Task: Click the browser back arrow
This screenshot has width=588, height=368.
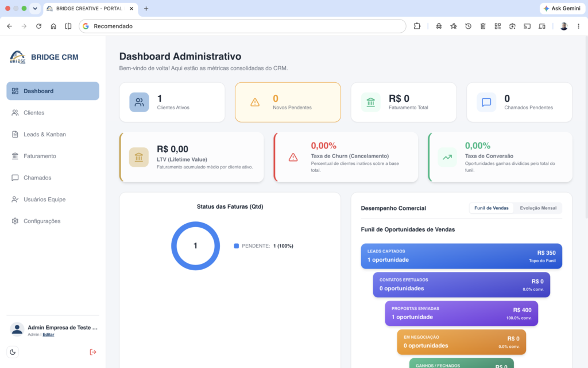Action: pos(9,26)
